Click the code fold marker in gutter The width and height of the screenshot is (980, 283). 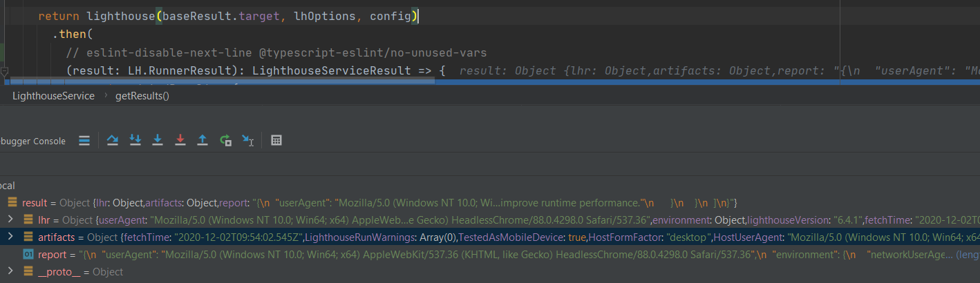[4, 71]
